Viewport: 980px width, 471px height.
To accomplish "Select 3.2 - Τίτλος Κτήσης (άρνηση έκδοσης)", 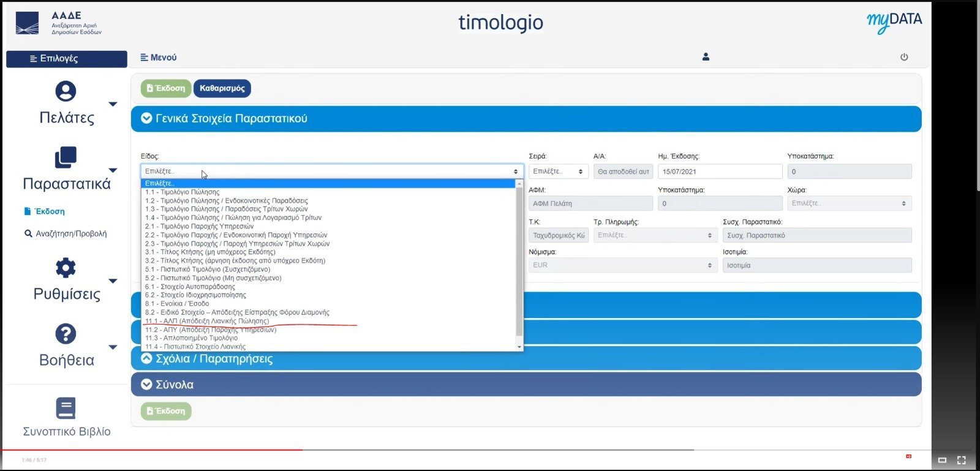I will (329, 260).
